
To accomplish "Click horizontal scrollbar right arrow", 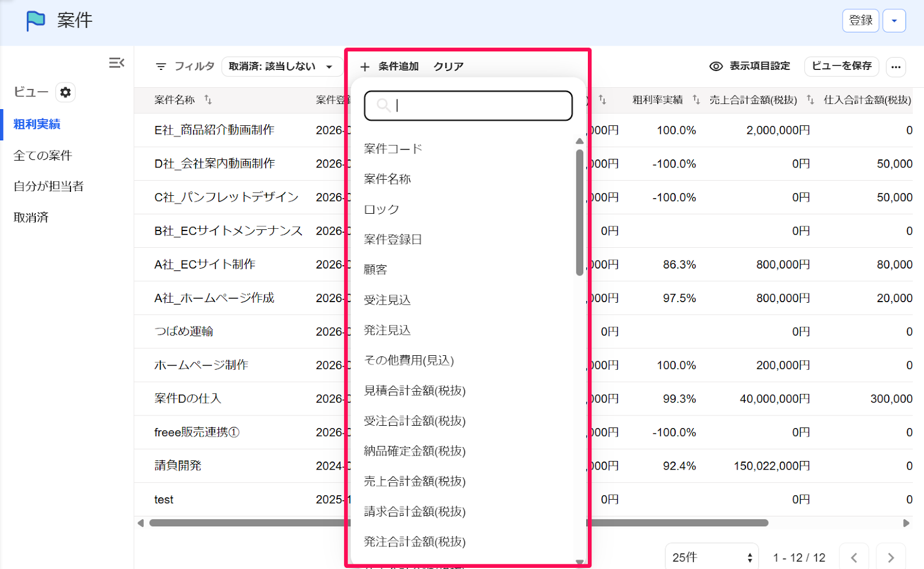I will tap(906, 523).
